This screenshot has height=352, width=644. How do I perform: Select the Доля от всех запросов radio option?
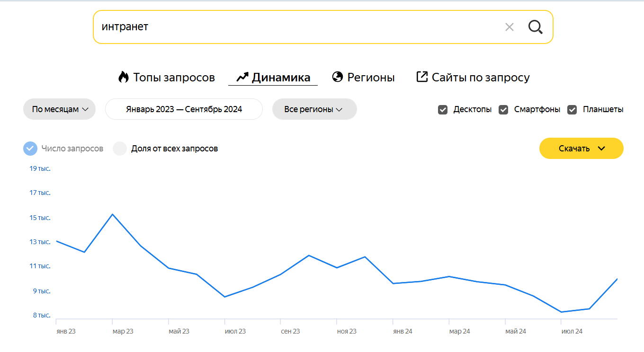(120, 149)
